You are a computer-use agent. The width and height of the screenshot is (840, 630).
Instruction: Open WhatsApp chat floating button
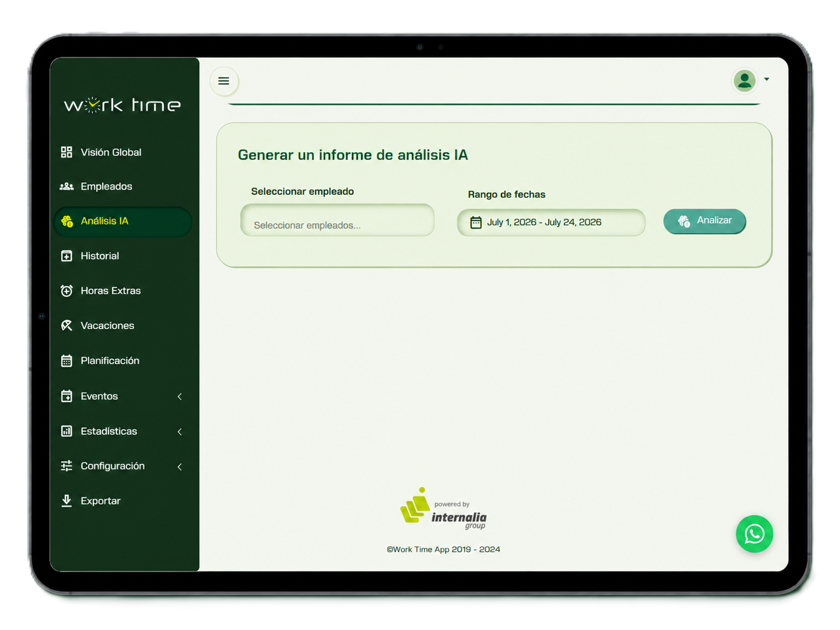point(754,534)
